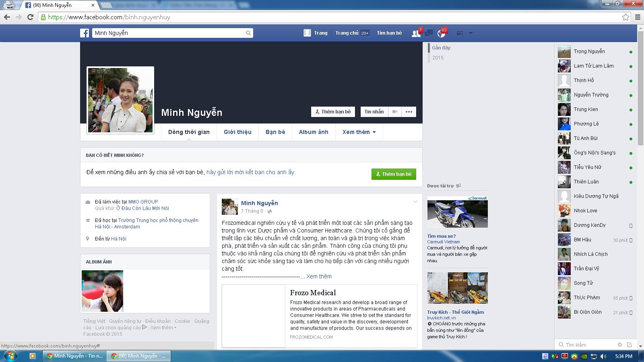644x362 pixels.
Task: Expand the Xem thêm tab dropdown
Action: pyautogui.click(x=359, y=132)
